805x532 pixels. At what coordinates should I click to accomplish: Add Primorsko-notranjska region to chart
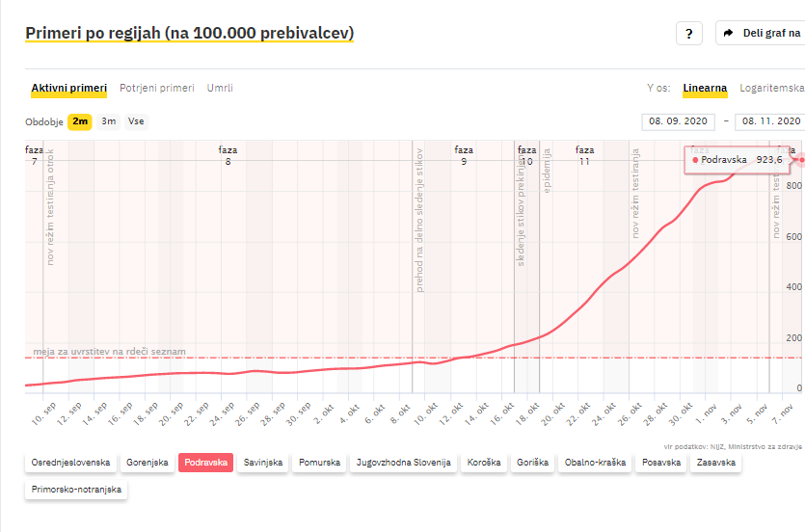click(x=76, y=490)
